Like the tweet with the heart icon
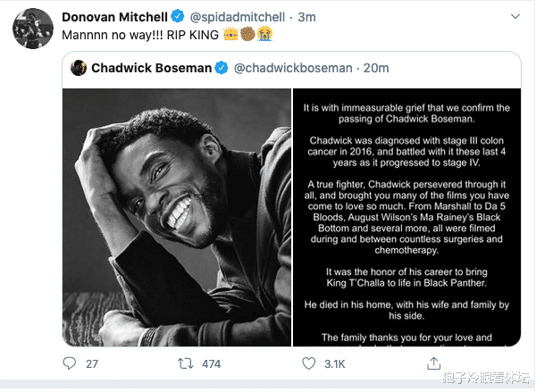The width and height of the screenshot is (536, 392). coord(309,363)
